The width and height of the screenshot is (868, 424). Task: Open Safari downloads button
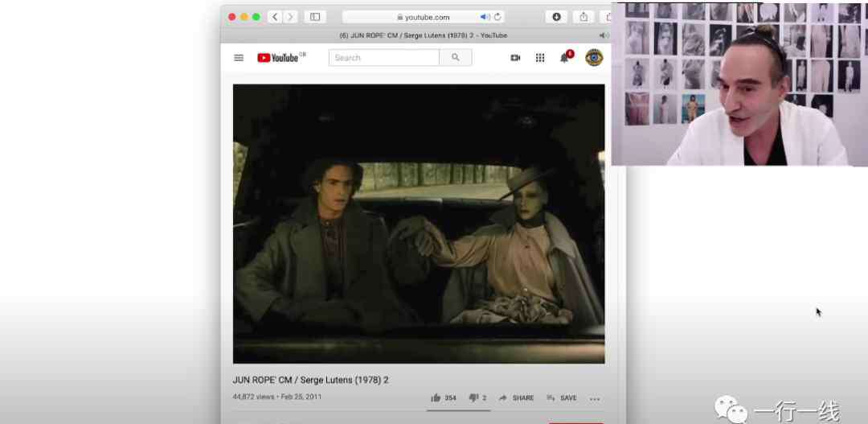coord(556,17)
